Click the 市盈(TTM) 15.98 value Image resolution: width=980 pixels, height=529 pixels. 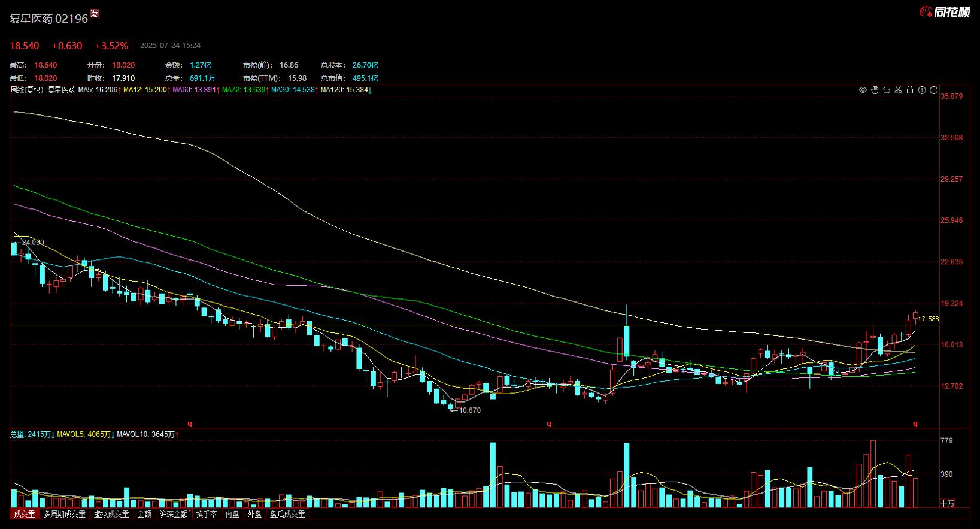[x=298, y=78]
